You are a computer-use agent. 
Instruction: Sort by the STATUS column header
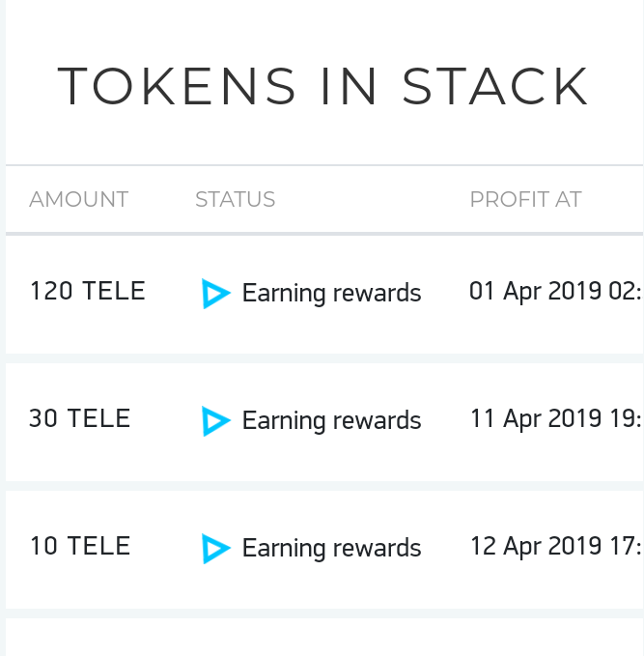point(235,200)
